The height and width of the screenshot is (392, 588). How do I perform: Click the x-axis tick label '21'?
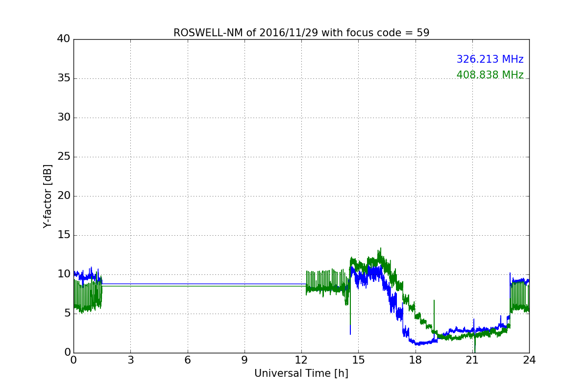(x=472, y=360)
